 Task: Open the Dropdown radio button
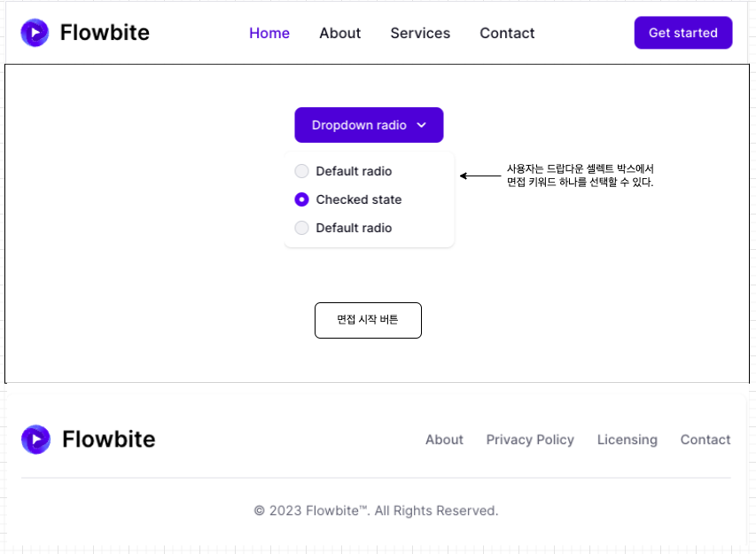pyautogui.click(x=369, y=125)
